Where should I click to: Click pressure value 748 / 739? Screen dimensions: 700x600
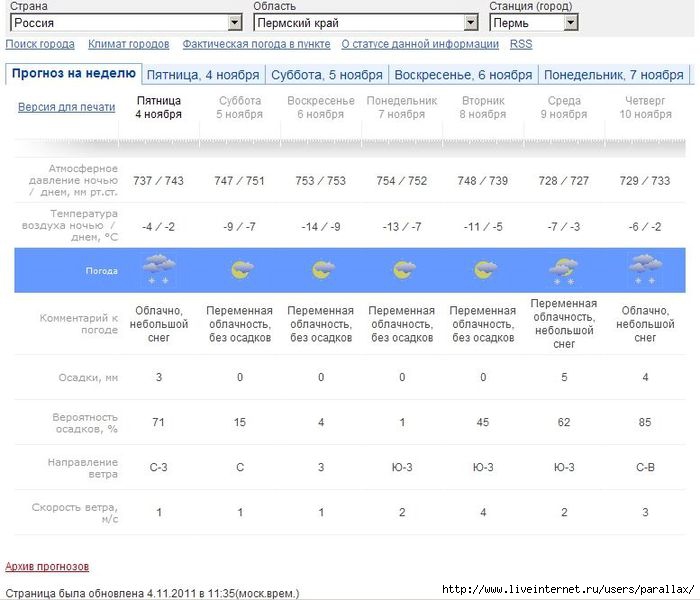coord(483,181)
